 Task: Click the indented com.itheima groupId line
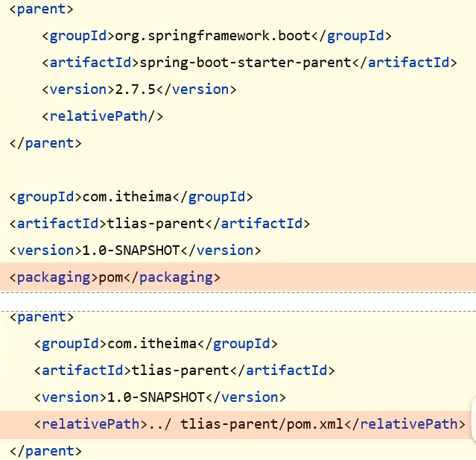[156, 344]
